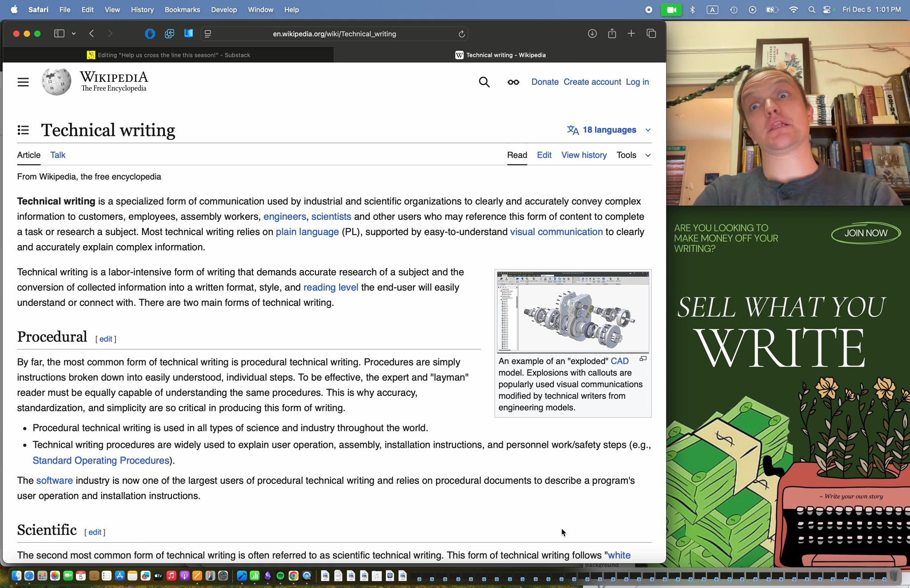Expand the 18 languages dropdown
The height and width of the screenshot is (588, 910).
click(x=609, y=130)
